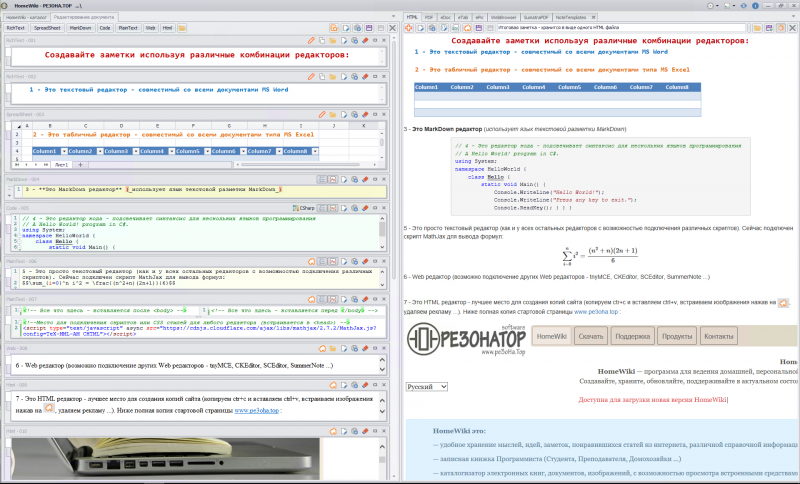Toggle line numbers button in PlainText-006
800x484 pixels.
(x=322, y=261)
